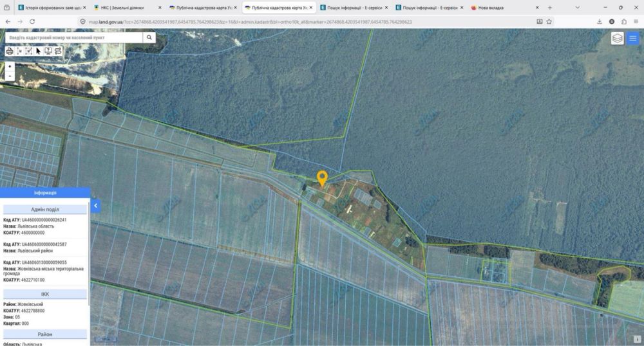The height and width of the screenshot is (346, 644).
Task: Activate the pointer selection tool
Action: pos(39,51)
